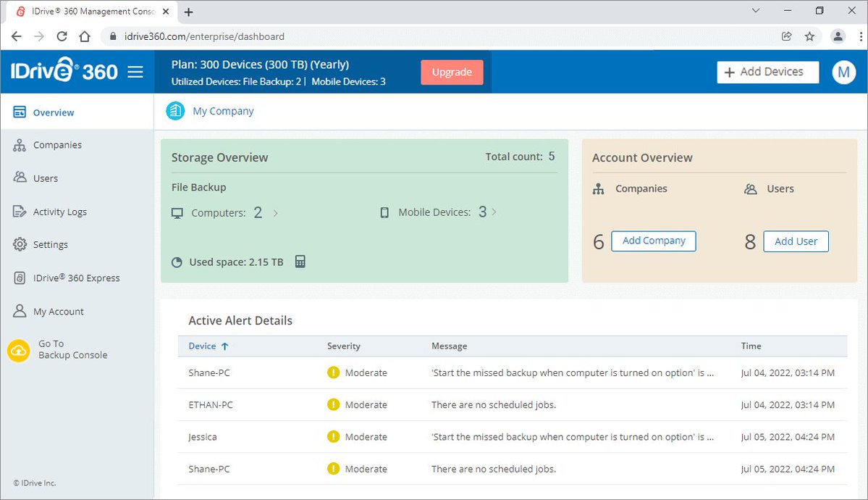Click the © IDrive Inc. footer text
Screen dimensions: 868x500
pyautogui.click(x=35, y=483)
